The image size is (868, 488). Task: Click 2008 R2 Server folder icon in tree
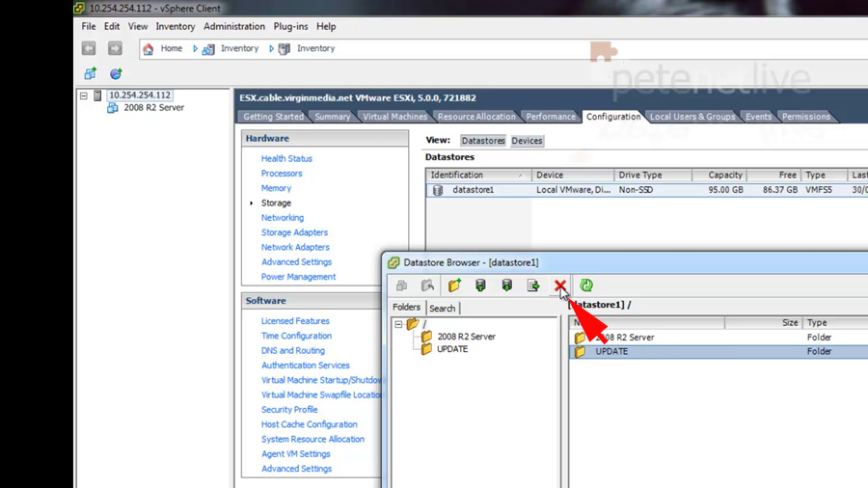coord(426,337)
